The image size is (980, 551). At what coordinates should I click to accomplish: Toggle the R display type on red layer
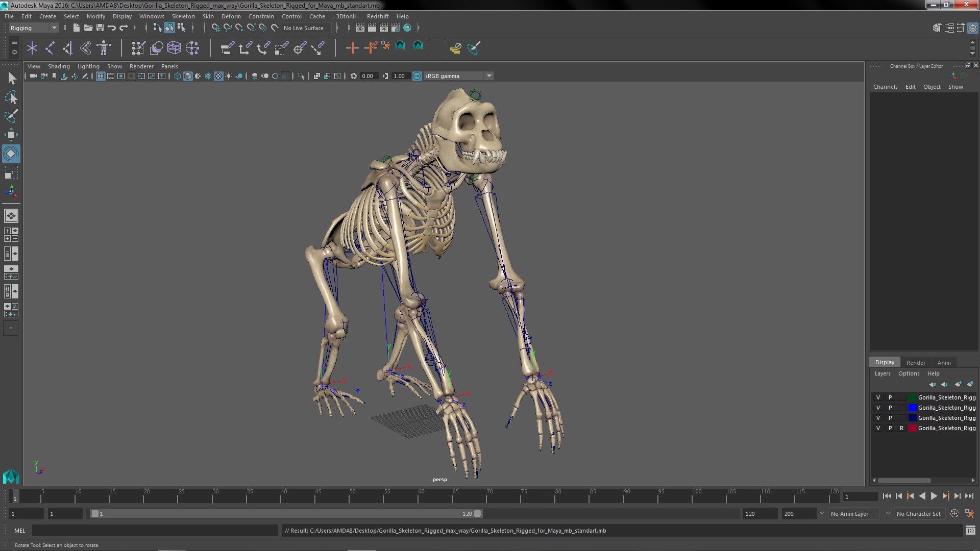(901, 428)
